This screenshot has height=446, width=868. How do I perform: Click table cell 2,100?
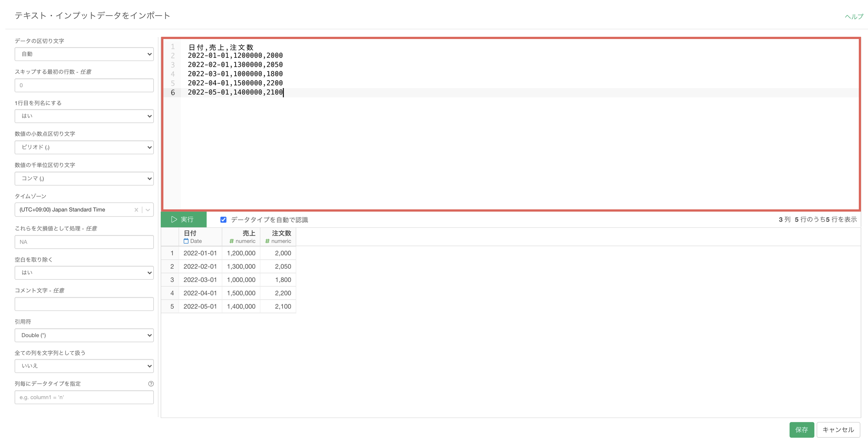click(278, 306)
